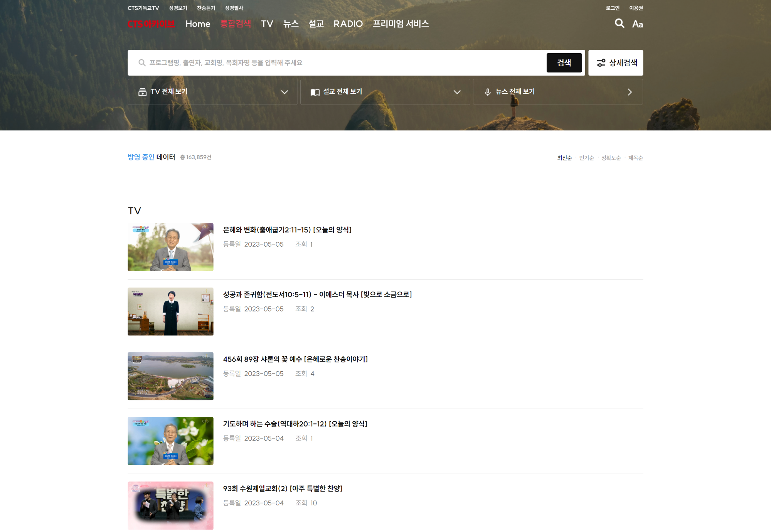Viewport: 771px width, 532px height.
Task: Click the book icon beside 설교 전체 보기
Action: point(315,92)
